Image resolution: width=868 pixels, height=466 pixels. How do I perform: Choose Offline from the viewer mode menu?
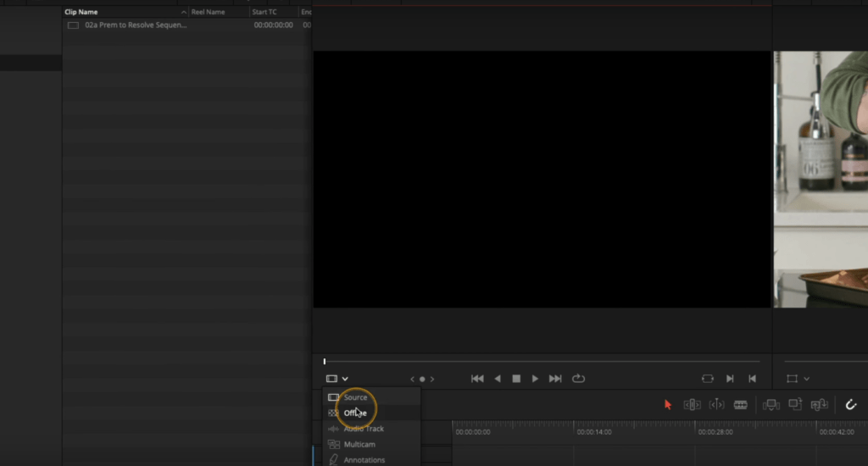tap(371, 413)
